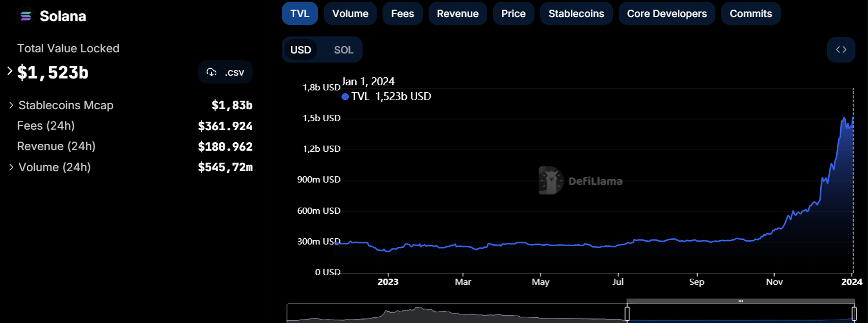Image resolution: width=868 pixels, height=323 pixels.
Task: Click the range overview mini chart
Action: [571, 313]
